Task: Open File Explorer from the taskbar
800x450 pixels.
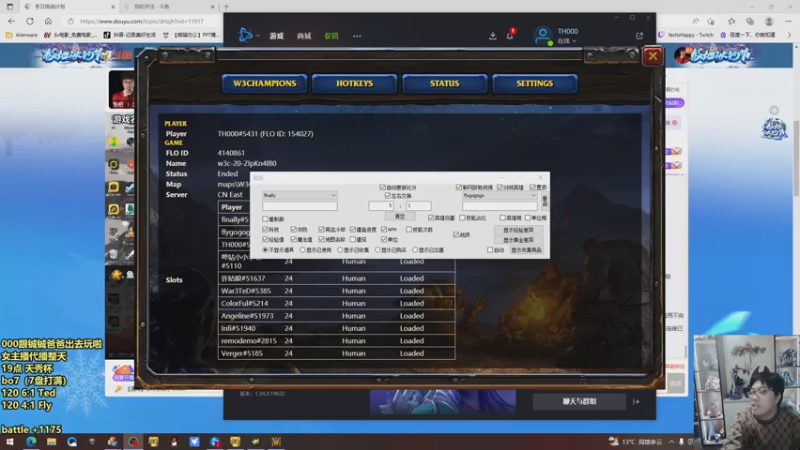Action: point(51,442)
